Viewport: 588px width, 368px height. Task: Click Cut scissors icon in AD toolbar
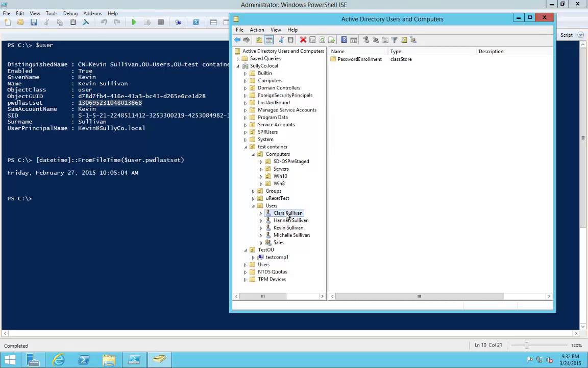(281, 40)
